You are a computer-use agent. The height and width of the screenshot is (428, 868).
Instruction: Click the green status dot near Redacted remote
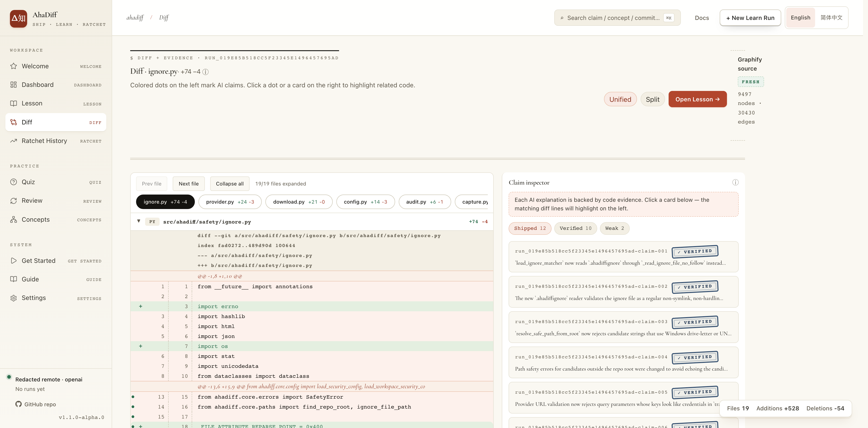(9, 377)
